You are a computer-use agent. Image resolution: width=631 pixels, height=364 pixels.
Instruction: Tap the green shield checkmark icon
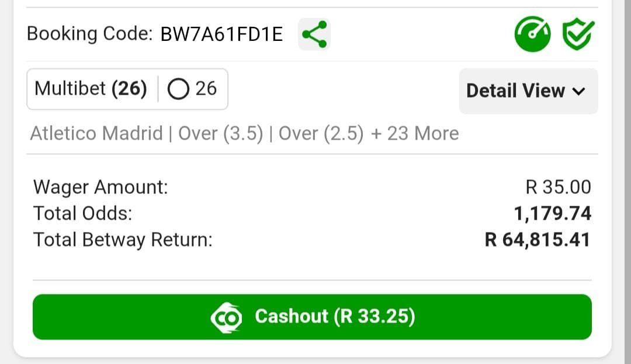click(x=578, y=34)
